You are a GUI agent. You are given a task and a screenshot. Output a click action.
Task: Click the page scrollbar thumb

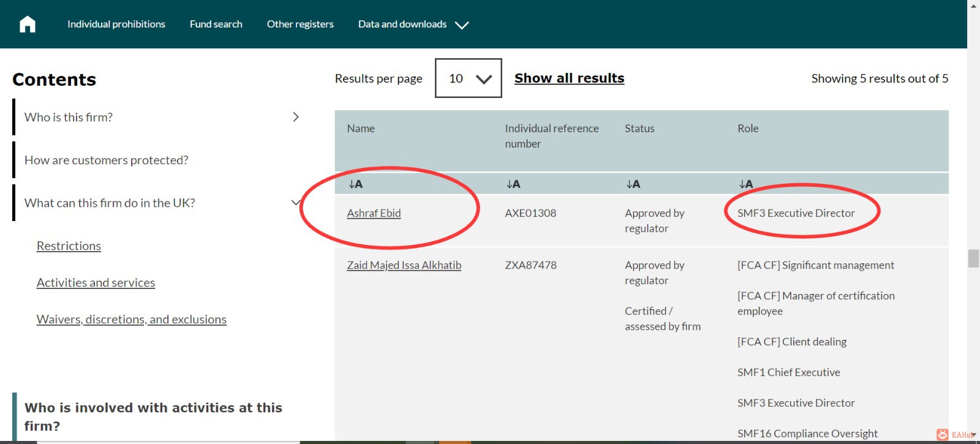click(x=973, y=258)
